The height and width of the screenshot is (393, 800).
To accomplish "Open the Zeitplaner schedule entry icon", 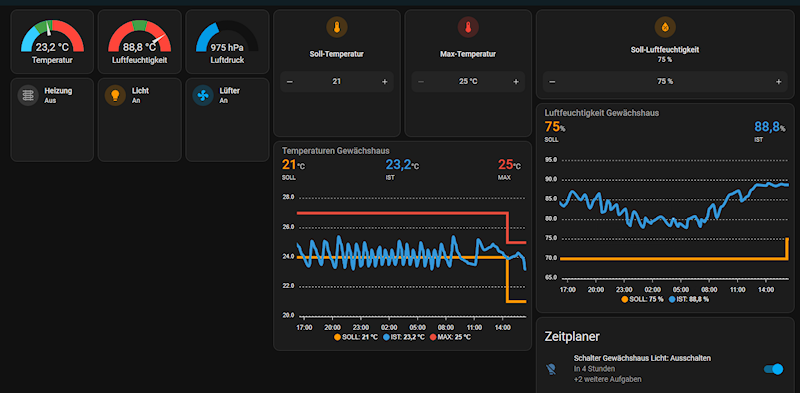I will tap(551, 369).
